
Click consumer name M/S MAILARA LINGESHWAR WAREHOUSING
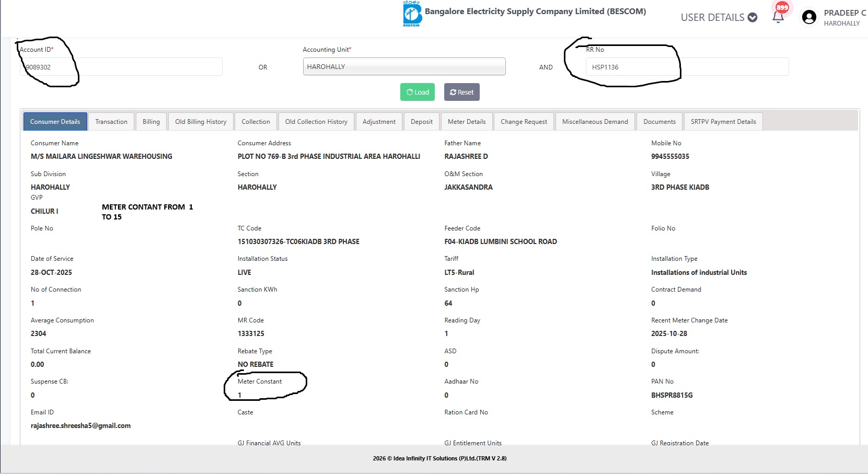point(101,156)
